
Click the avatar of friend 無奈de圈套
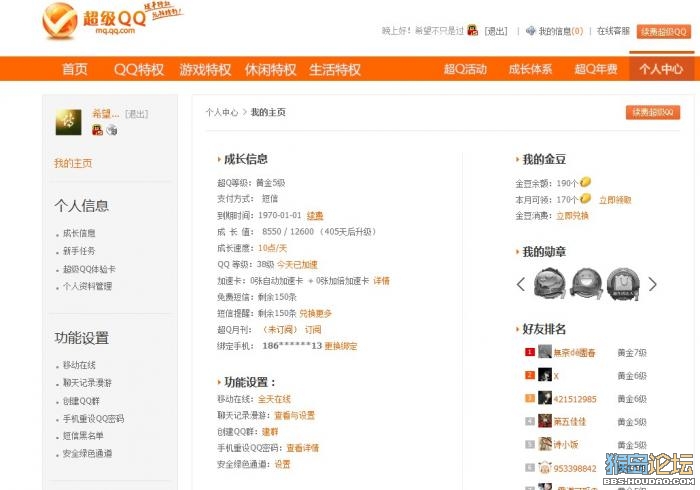(545, 352)
